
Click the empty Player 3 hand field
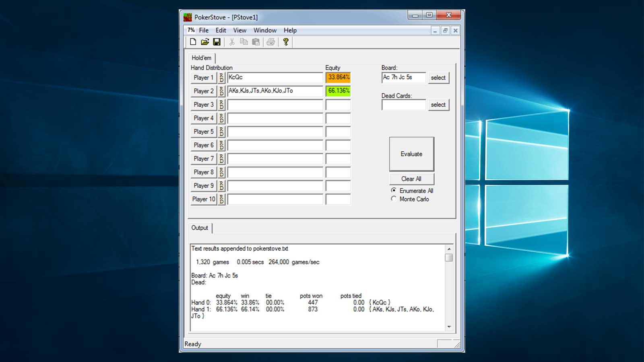(275, 105)
